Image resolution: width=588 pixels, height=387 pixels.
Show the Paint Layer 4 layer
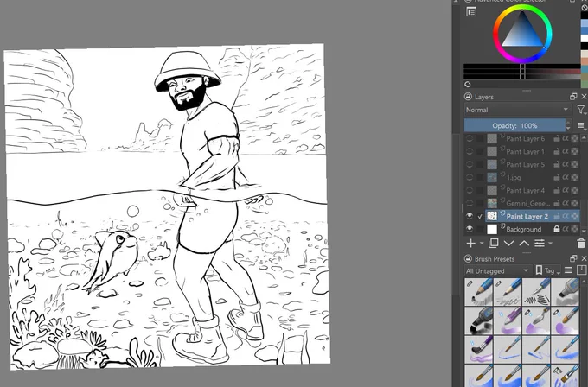point(470,190)
